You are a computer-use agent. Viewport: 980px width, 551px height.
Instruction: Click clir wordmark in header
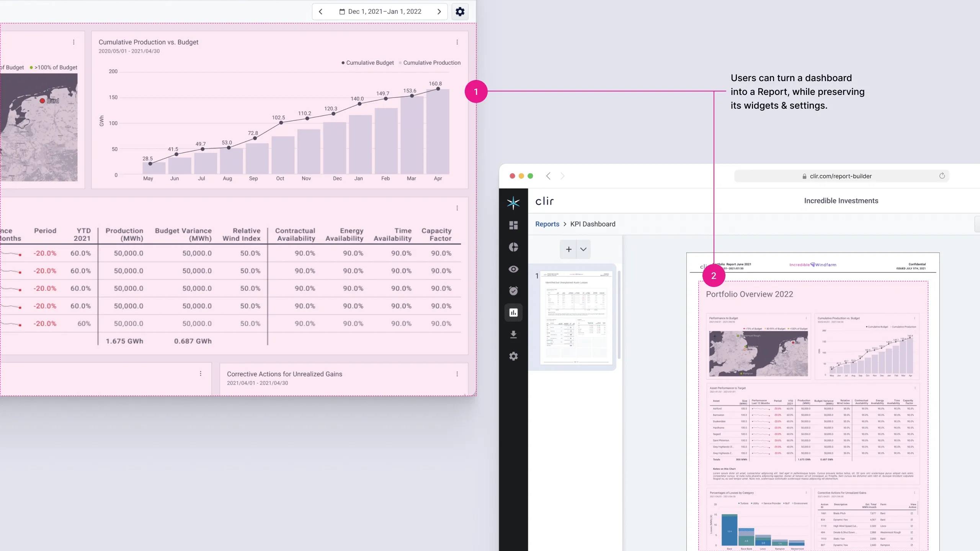pos(544,201)
